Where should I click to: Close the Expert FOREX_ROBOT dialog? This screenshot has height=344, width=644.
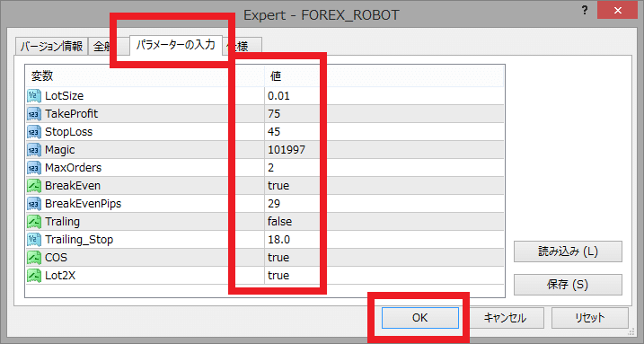click(617, 10)
